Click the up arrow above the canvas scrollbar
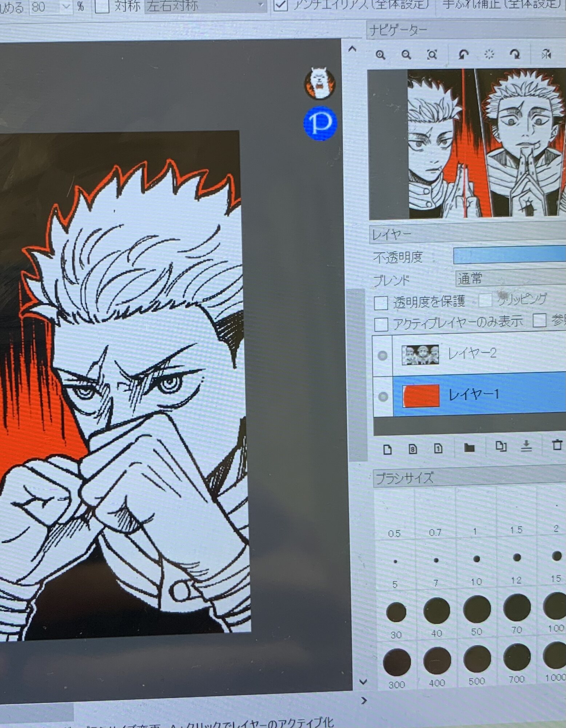 click(352, 49)
